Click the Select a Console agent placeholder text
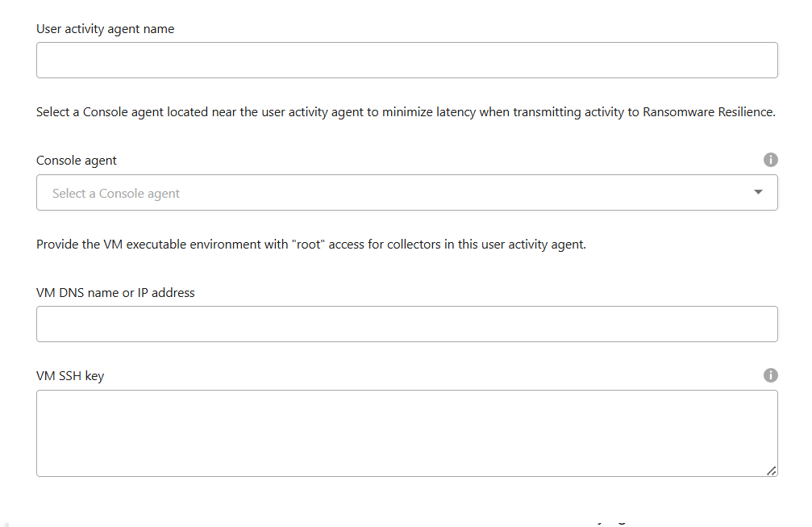This screenshot has width=812, height=527. click(x=116, y=194)
